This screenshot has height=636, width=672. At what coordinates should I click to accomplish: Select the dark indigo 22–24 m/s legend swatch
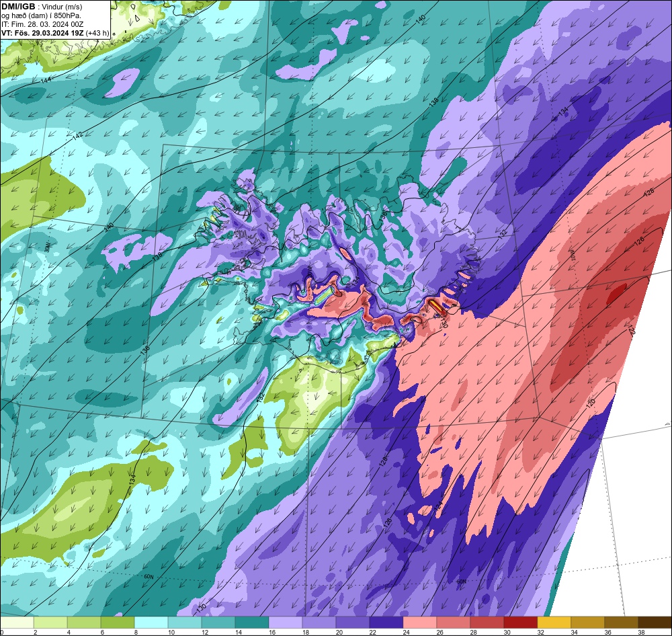pos(386,622)
